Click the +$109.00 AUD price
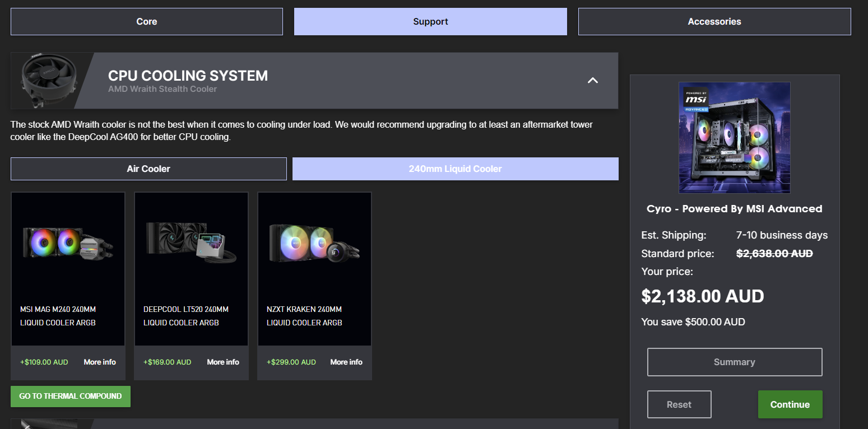The width and height of the screenshot is (868, 429). (44, 362)
